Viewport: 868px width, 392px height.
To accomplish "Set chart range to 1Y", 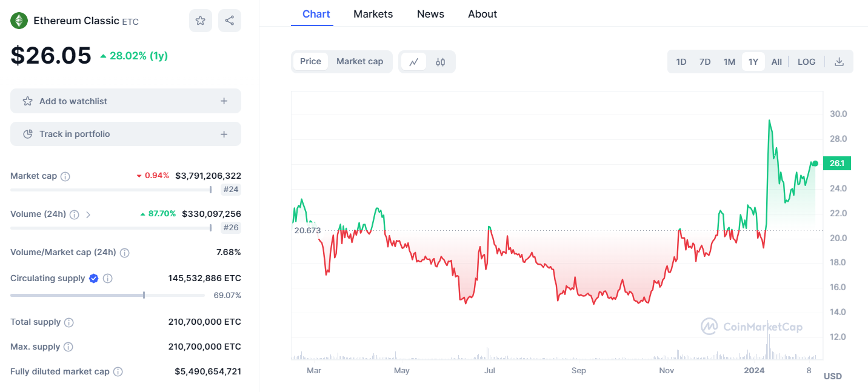I will pyautogui.click(x=753, y=62).
